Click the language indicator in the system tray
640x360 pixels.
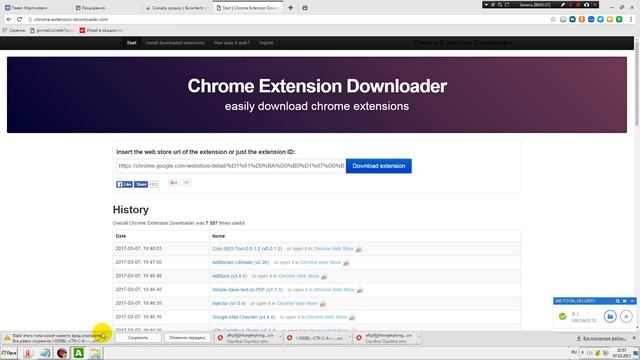(x=574, y=352)
